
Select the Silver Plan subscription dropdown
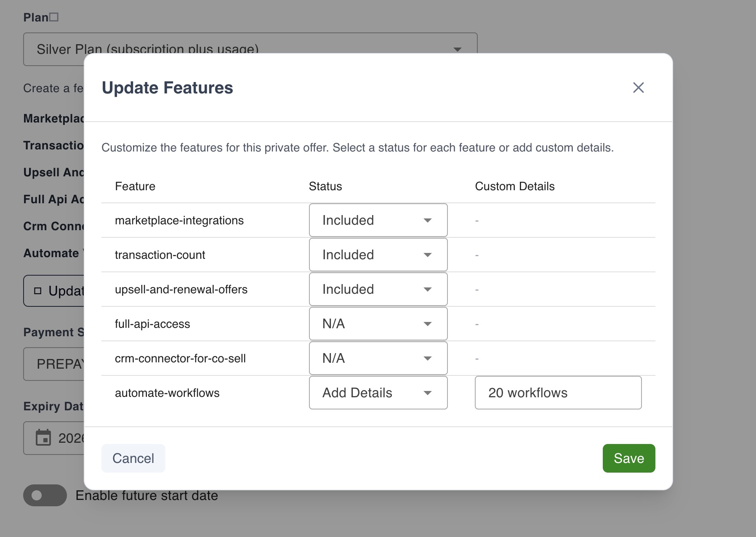250,49
